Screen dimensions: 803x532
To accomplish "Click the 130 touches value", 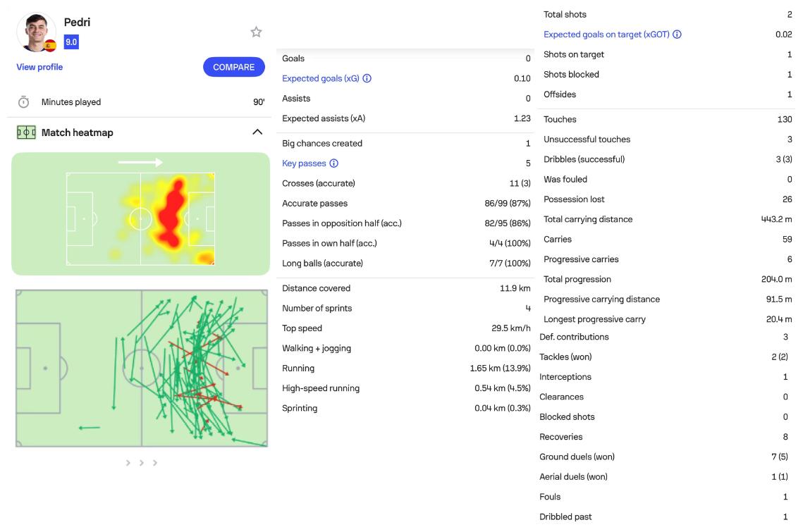I will click(x=785, y=119).
